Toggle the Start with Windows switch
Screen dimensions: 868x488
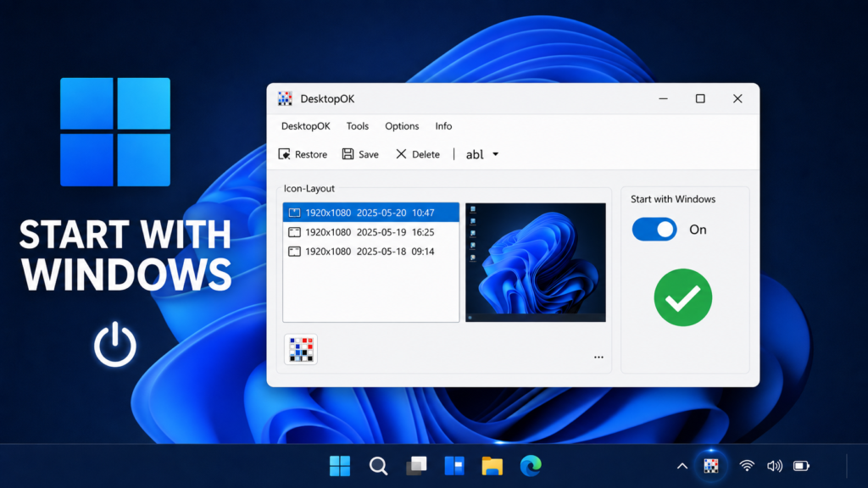(654, 229)
